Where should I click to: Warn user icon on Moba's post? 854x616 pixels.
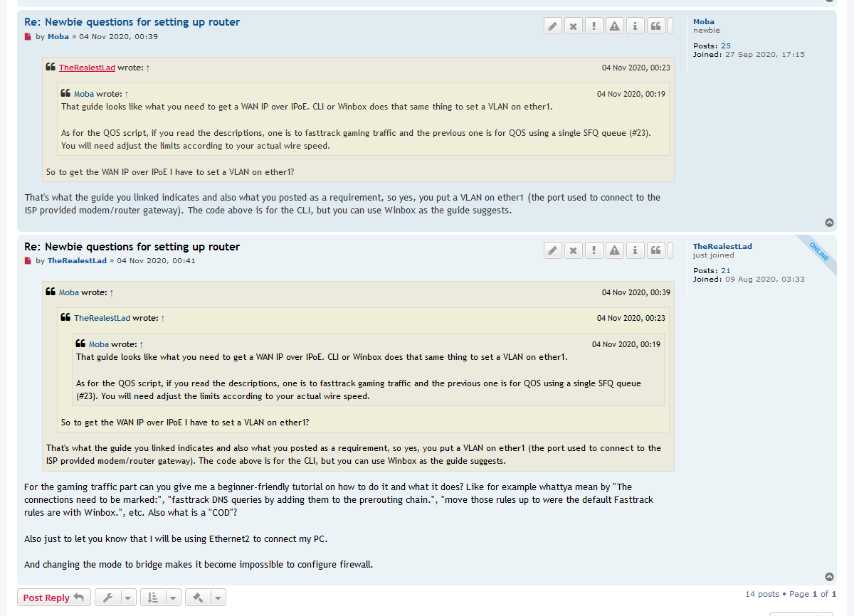click(615, 26)
